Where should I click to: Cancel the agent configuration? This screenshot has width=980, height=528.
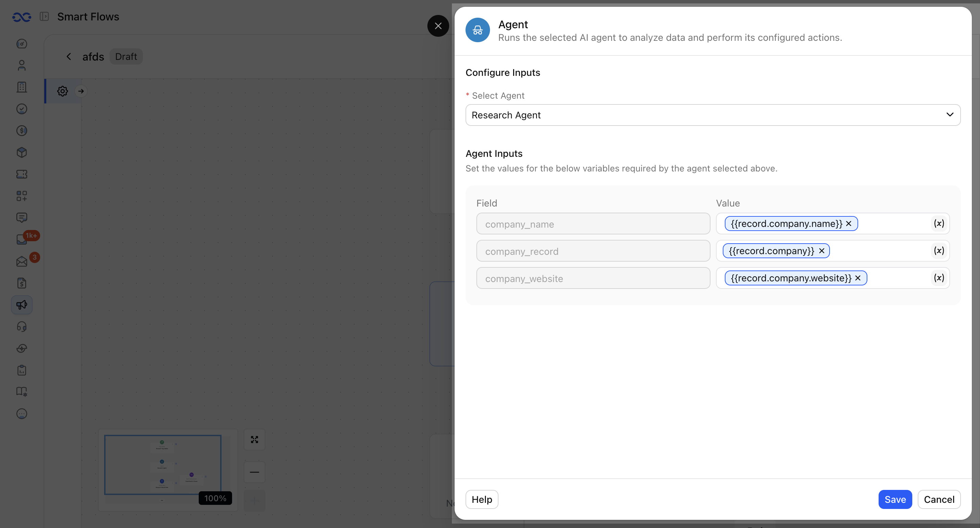coord(938,499)
